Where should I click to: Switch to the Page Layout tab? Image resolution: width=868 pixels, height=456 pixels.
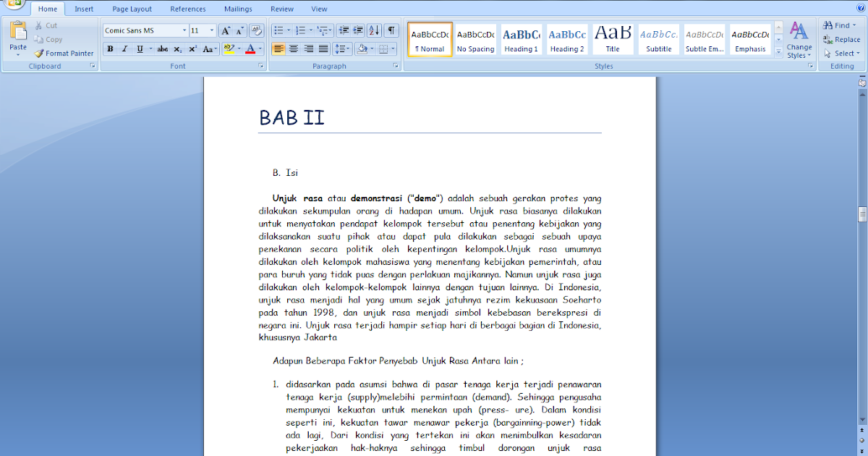click(x=132, y=9)
